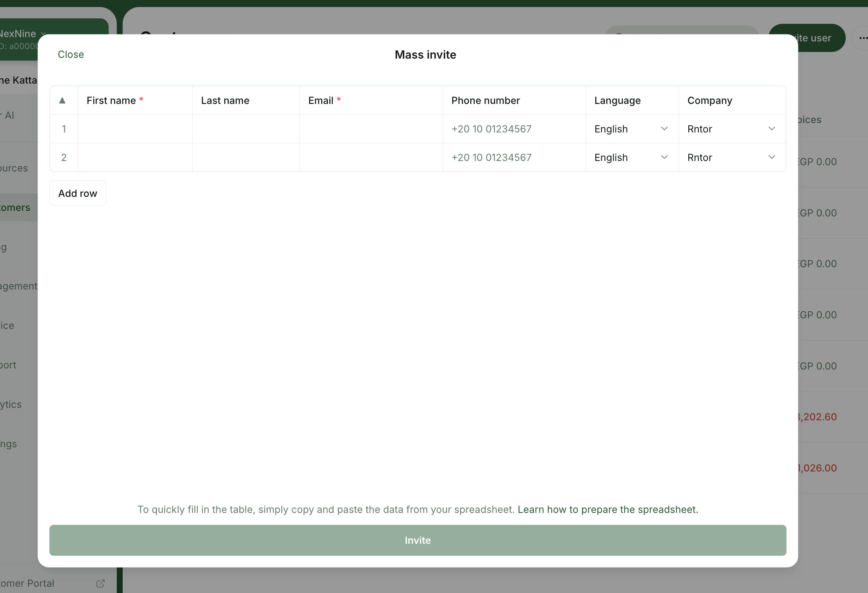
Task: Open Learn how to prepare the spreadsheet link
Action: [x=608, y=509]
